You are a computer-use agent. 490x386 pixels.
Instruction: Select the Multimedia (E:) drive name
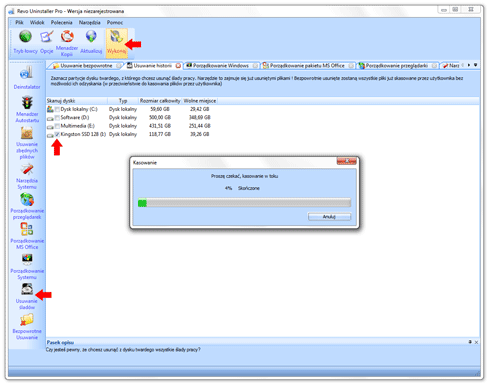pyautogui.click(x=77, y=126)
